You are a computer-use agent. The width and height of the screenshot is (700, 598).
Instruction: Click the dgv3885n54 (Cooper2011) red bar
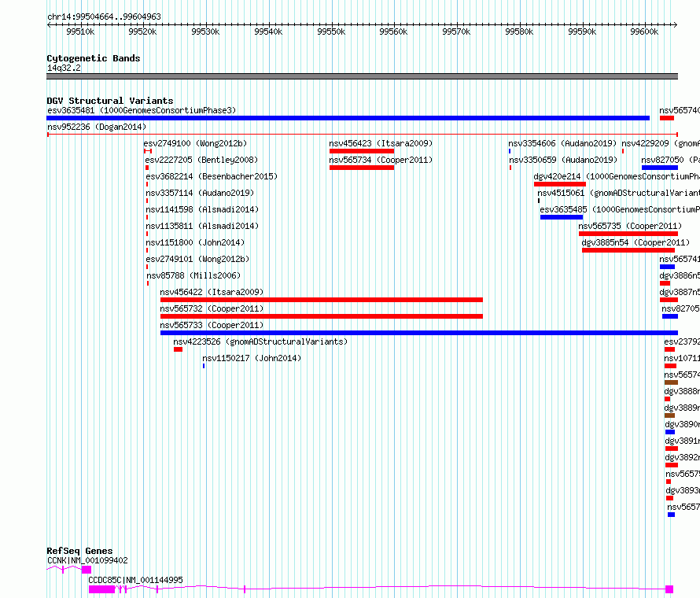pos(628,250)
